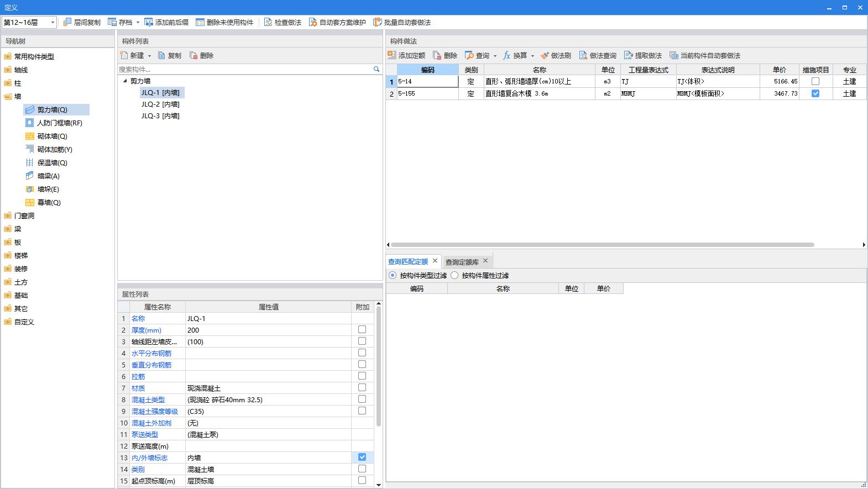
Task: Click the 层间复制 toolbar icon
Action: tap(67, 22)
